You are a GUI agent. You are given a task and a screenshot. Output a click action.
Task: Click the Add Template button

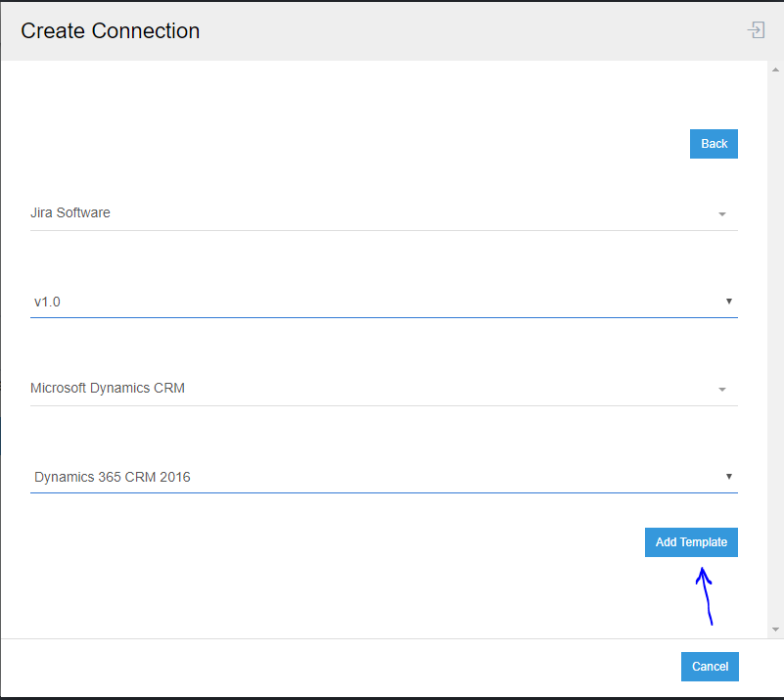coord(691,542)
